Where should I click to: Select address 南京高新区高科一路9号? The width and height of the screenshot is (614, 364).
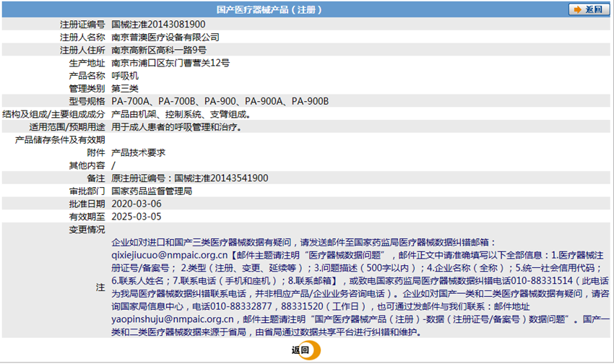(x=159, y=50)
